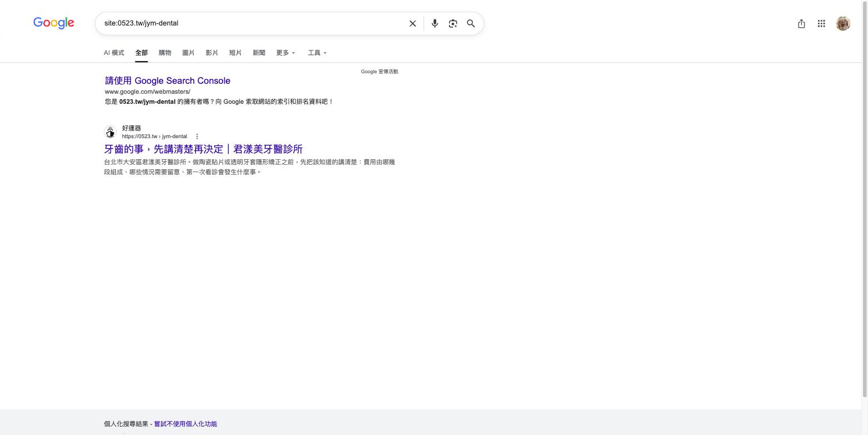Switch to 購物 tab
The image size is (868, 435).
click(165, 53)
